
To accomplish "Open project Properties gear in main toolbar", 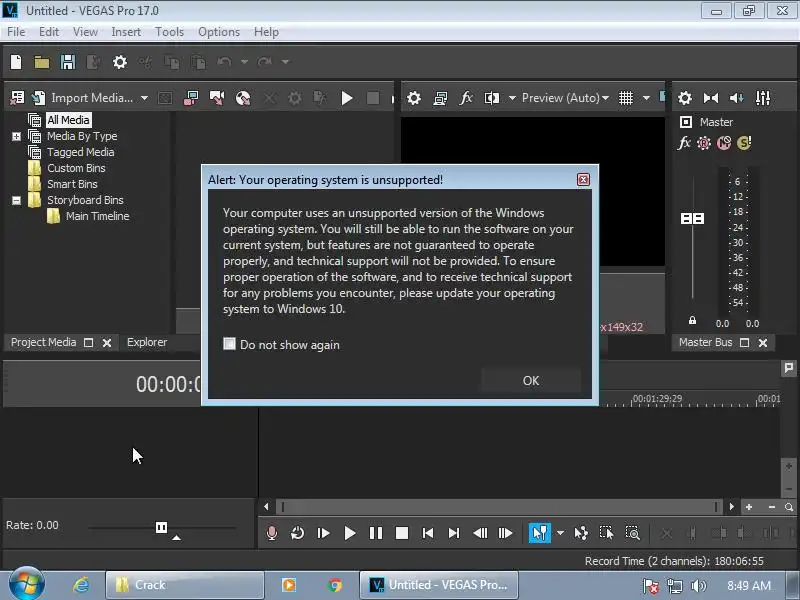I will click(119, 62).
